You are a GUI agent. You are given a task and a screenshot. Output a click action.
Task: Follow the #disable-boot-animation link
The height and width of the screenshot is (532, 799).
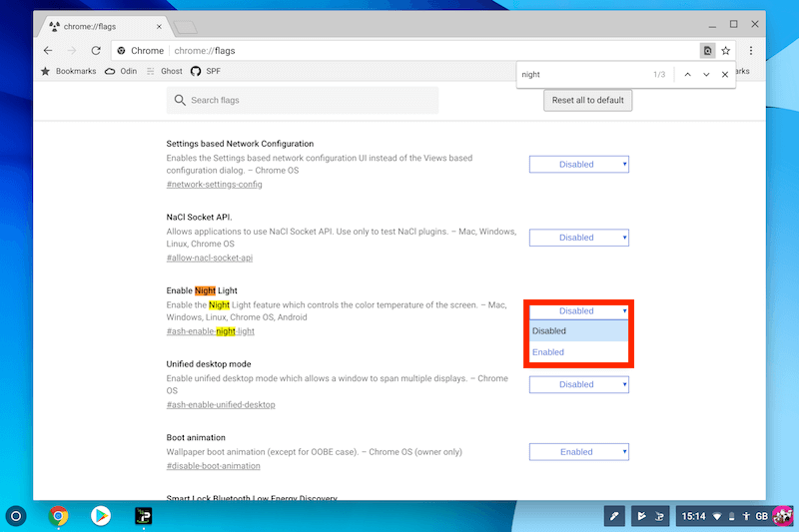[213, 466]
